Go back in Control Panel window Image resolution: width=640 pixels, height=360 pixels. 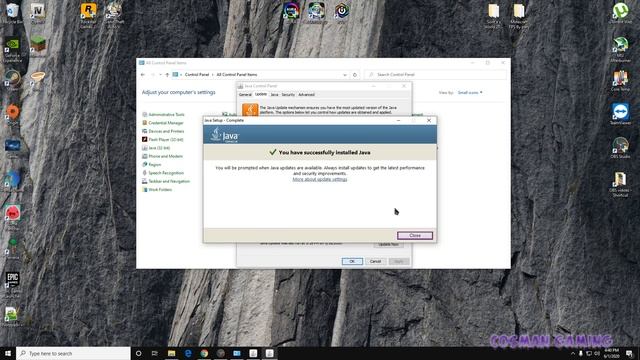point(142,75)
